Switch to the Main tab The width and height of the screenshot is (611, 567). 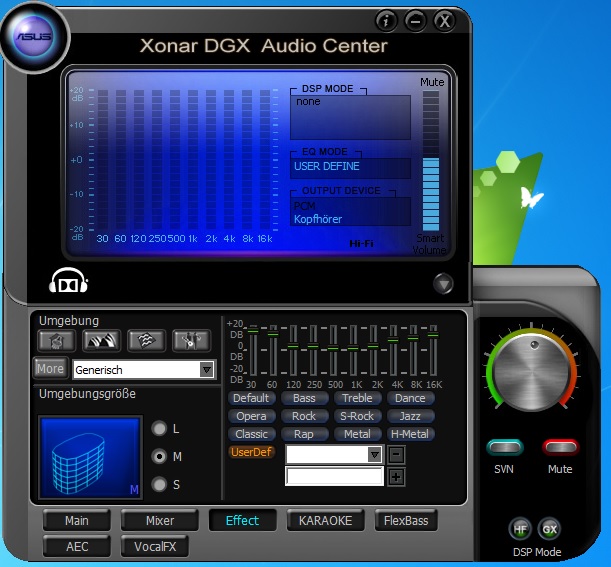(x=77, y=520)
